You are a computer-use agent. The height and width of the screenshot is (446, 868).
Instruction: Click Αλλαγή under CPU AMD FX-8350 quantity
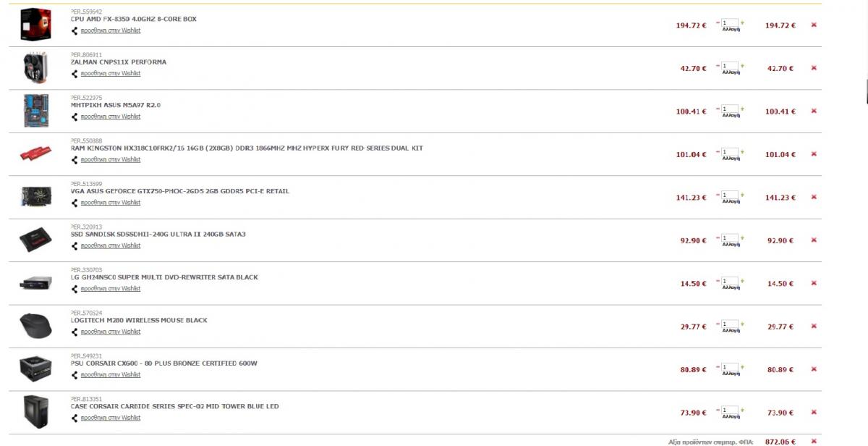click(730, 30)
